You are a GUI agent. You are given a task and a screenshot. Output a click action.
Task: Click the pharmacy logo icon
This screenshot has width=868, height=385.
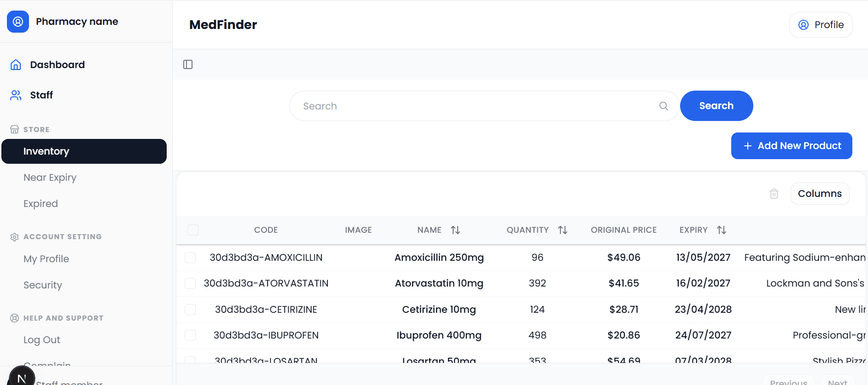18,22
